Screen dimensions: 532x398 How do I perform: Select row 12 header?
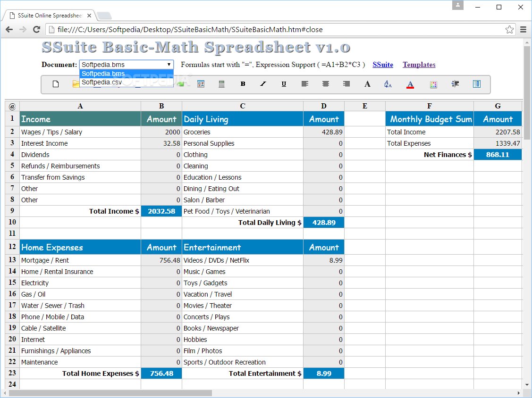tap(12, 247)
